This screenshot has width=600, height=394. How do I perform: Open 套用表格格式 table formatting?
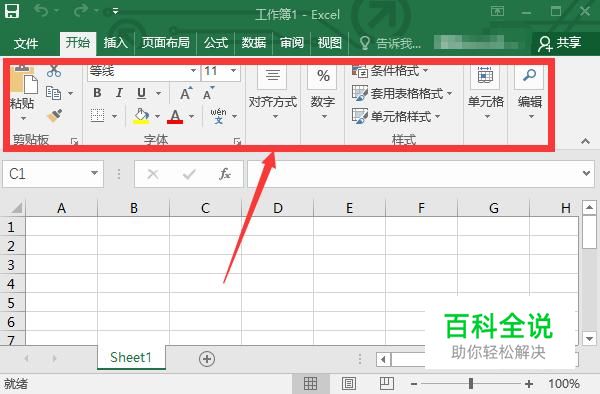coord(402,93)
